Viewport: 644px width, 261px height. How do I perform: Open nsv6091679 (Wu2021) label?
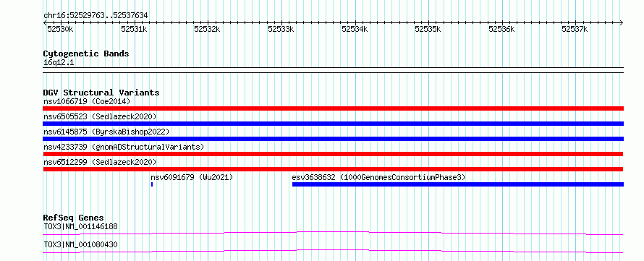click(192, 177)
